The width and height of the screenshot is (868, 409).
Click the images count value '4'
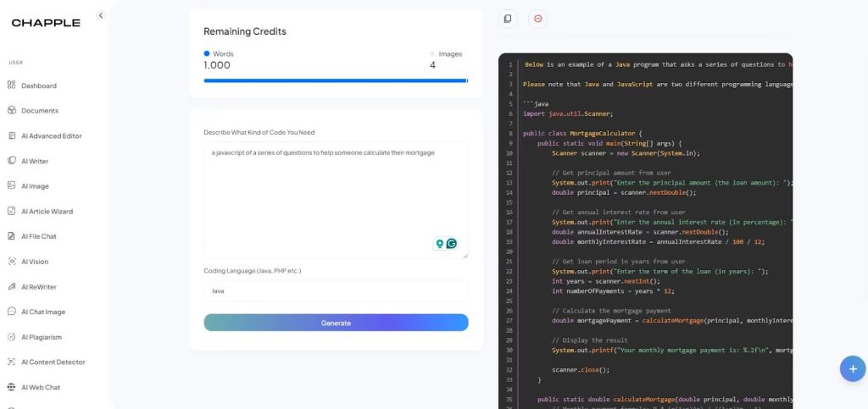[x=432, y=65]
